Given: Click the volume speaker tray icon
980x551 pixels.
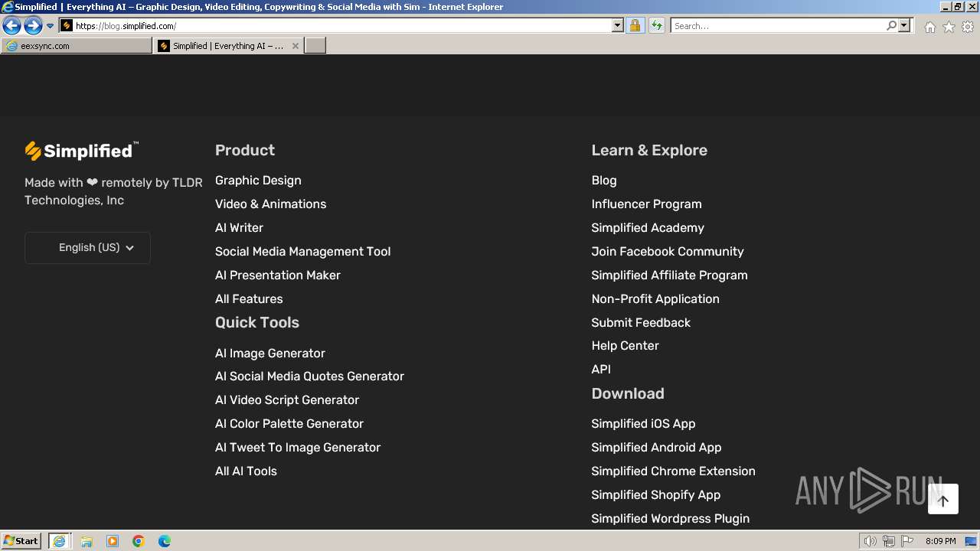Looking at the screenshot, I should click(871, 541).
